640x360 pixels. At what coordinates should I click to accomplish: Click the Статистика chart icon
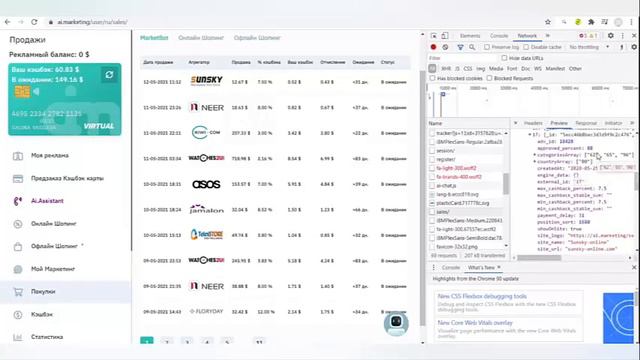click(x=18, y=337)
